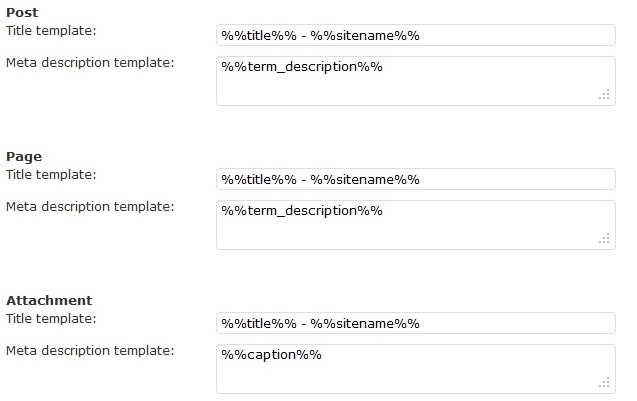This screenshot has width=637, height=401.
Task: Click the 'Meta description template:' label under Attachment
Action: (90, 350)
